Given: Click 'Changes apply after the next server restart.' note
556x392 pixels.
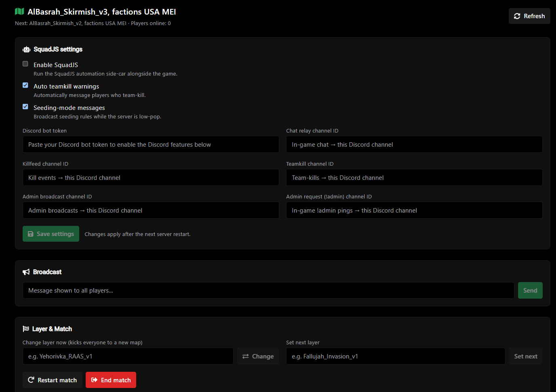Looking at the screenshot, I should click(137, 234).
